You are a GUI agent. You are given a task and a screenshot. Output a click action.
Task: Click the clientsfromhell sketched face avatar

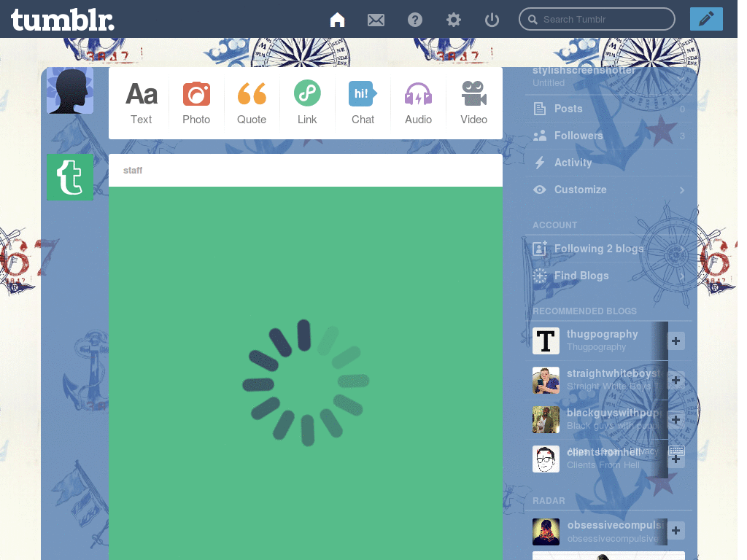click(x=546, y=459)
